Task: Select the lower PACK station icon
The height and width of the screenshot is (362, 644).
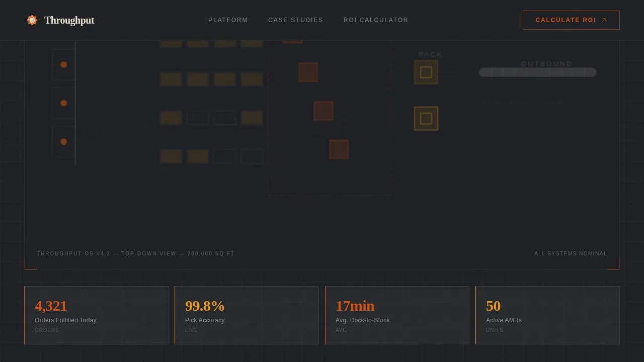Action: point(426,118)
